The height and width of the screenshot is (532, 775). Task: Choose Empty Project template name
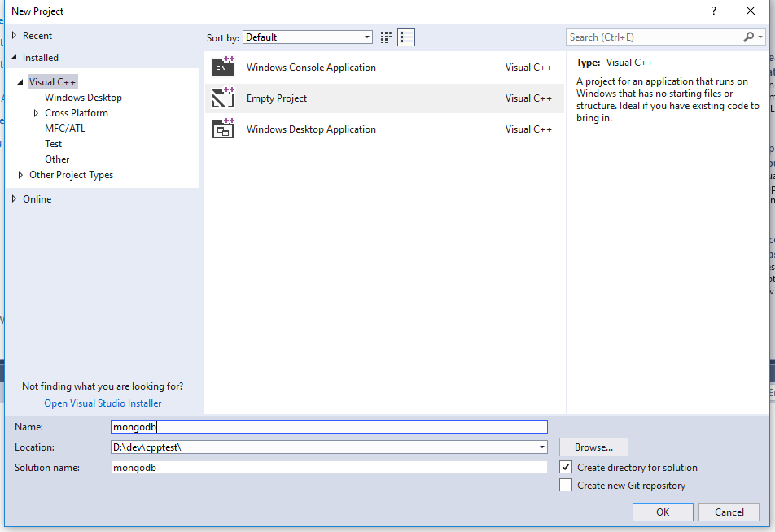276,98
